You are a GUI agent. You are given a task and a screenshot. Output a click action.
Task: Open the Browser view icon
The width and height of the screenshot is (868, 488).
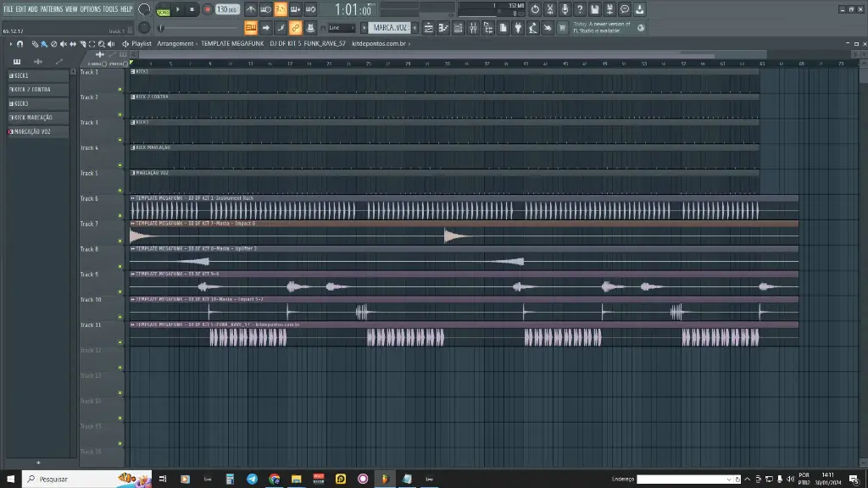click(487, 28)
